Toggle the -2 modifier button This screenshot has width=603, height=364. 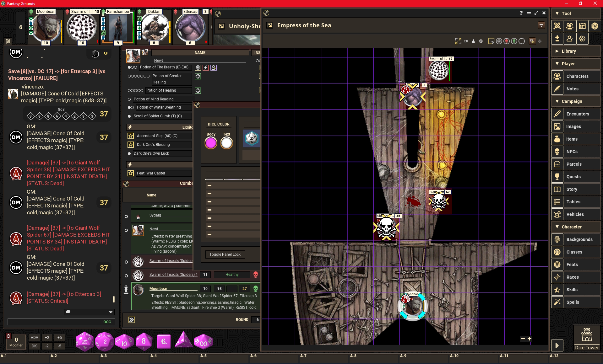pyautogui.click(x=47, y=346)
